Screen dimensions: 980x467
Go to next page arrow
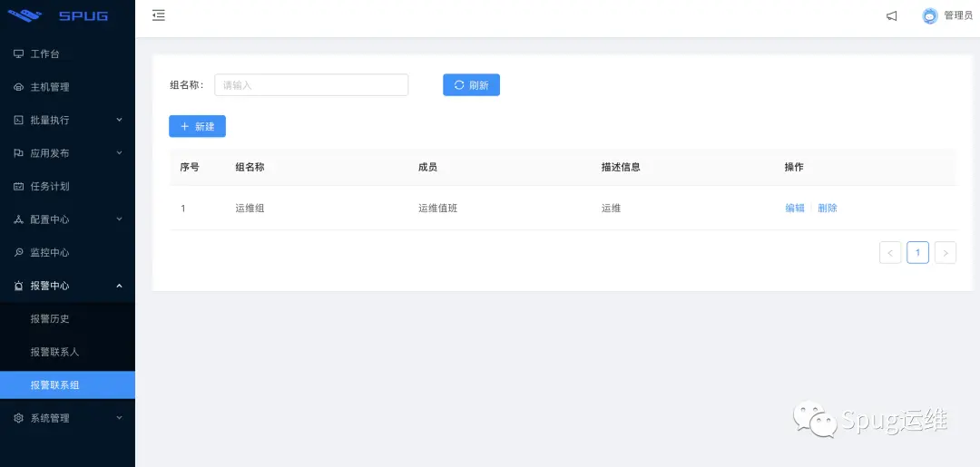coord(946,253)
